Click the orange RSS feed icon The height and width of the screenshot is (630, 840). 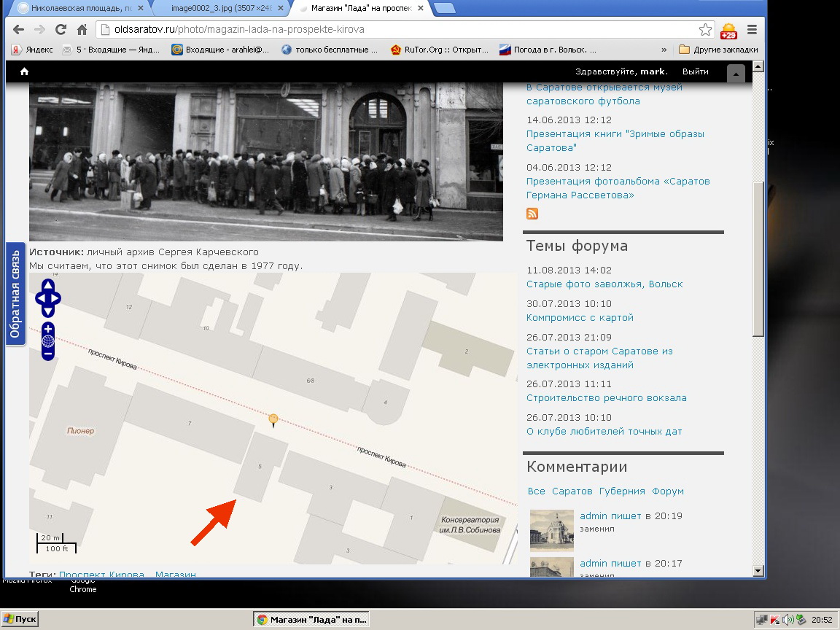(x=532, y=214)
